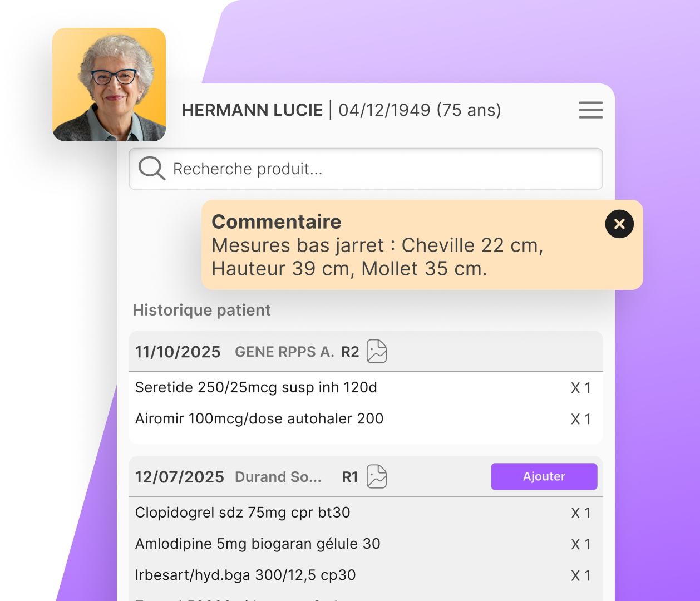700x601 pixels.
Task: Focus the Recherche produit search field
Action: pyautogui.click(x=378, y=169)
